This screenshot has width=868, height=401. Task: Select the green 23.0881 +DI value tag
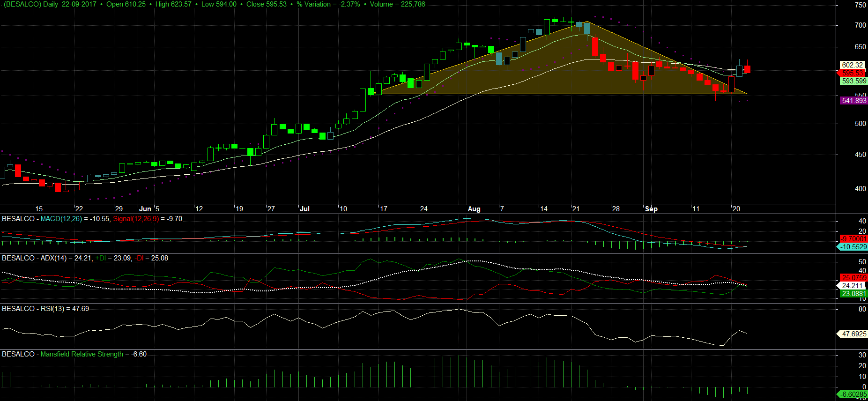[853, 294]
